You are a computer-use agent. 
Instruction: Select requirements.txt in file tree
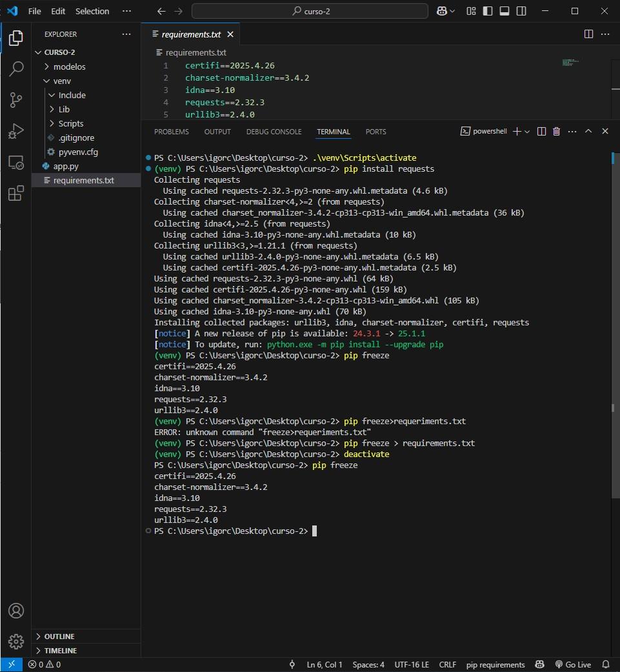pos(86,181)
